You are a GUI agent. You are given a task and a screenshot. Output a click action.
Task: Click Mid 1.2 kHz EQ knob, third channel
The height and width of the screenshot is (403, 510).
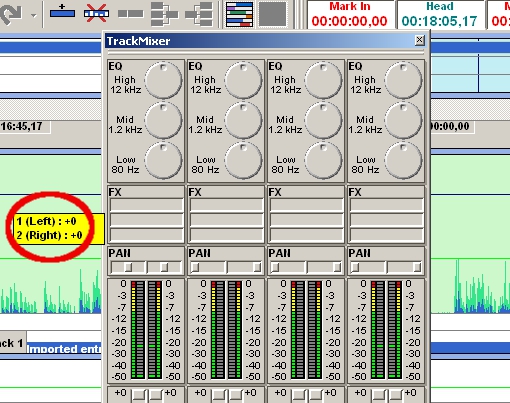(323, 120)
